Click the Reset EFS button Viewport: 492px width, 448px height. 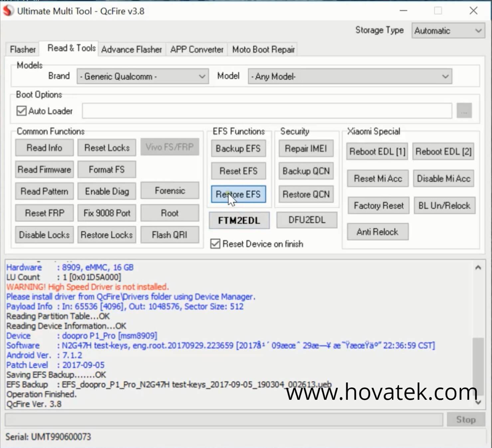pos(238,171)
